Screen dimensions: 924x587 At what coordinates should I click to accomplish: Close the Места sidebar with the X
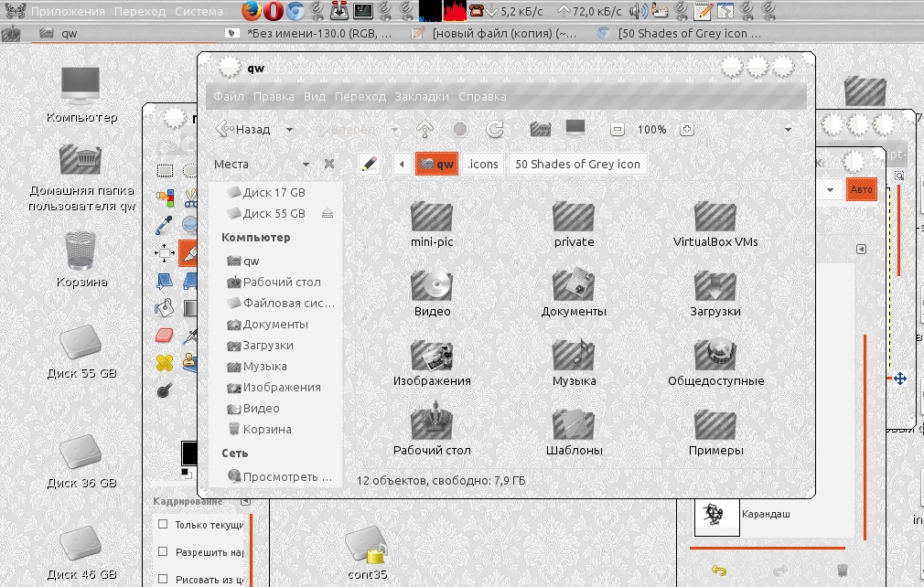(x=328, y=164)
